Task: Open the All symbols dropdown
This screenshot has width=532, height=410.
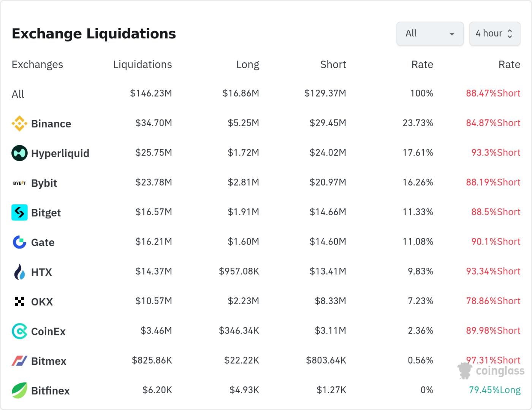Action: (430, 34)
